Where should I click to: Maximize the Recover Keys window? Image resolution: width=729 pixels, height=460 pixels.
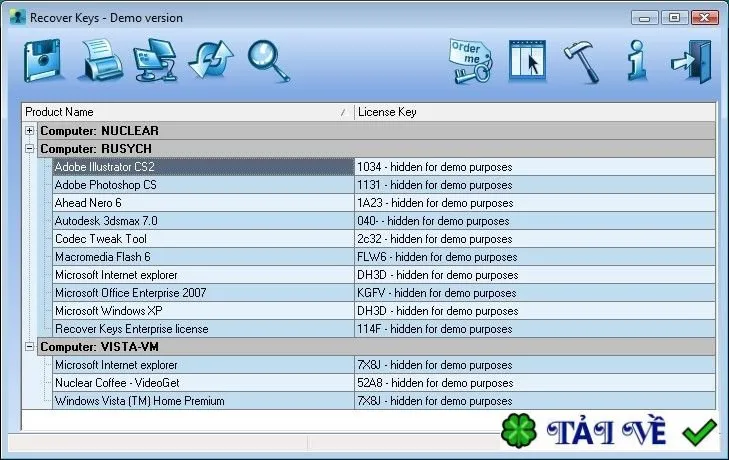point(674,18)
